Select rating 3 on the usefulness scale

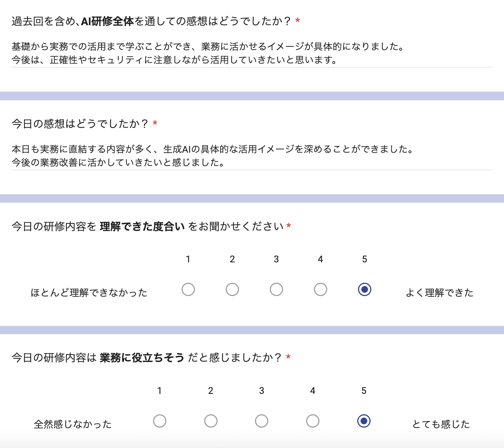262,421
